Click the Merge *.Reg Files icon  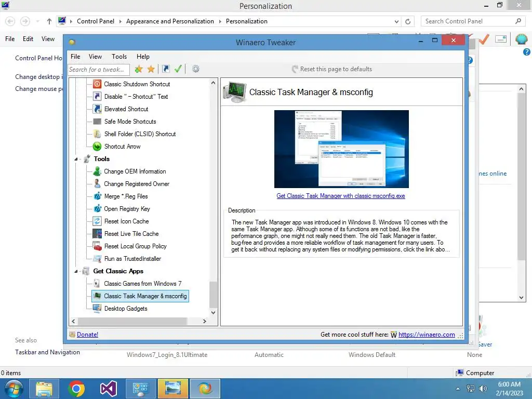tap(97, 196)
